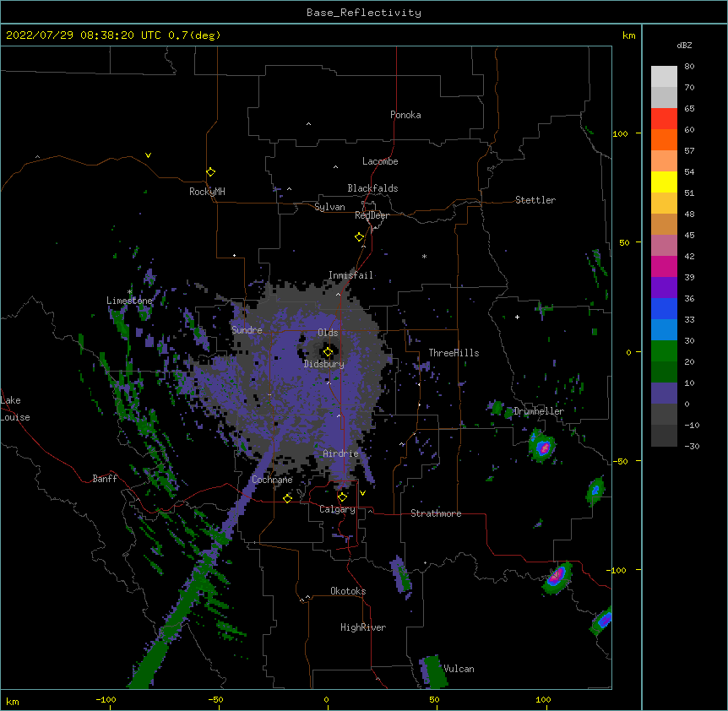
Task: Pick the yellow 51-54 dBZ legend swatch
Action: click(x=664, y=182)
